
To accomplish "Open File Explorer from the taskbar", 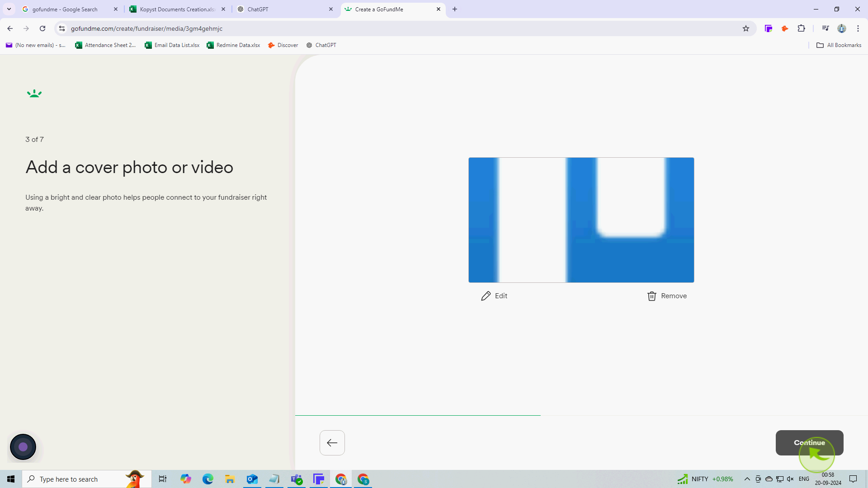I will point(230,479).
